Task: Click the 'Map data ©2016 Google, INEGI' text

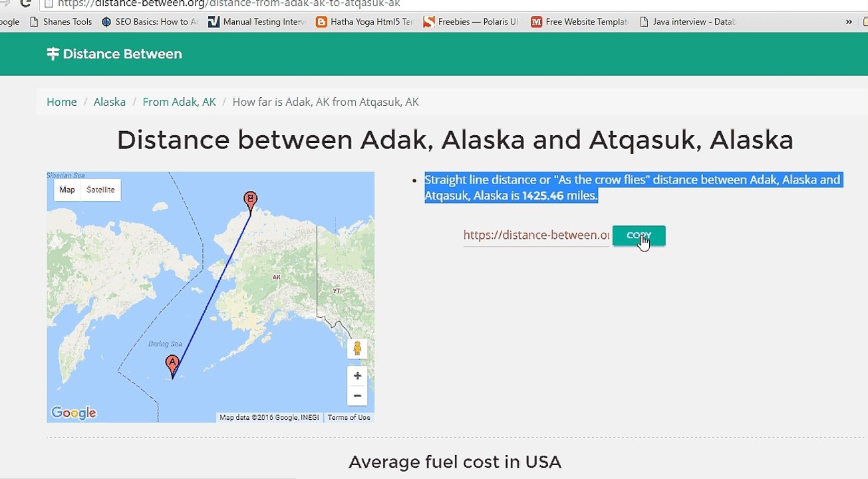Action: click(269, 417)
